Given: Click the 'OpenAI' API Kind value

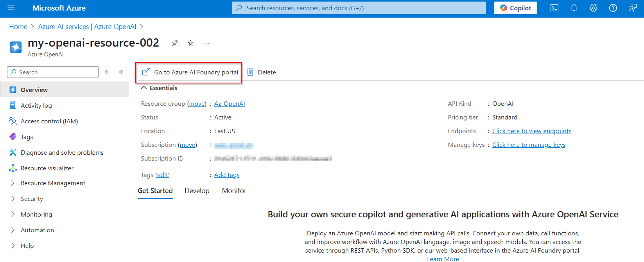Looking at the screenshot, I should (x=503, y=103).
